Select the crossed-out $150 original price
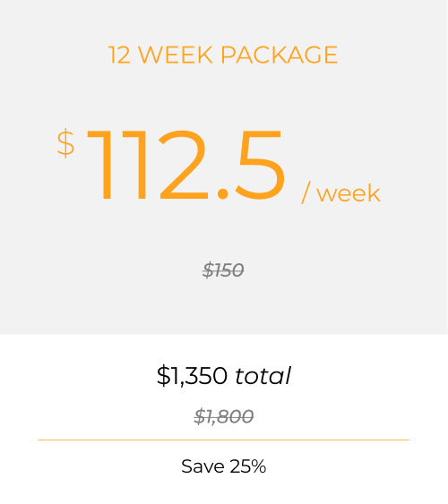 [x=223, y=269]
